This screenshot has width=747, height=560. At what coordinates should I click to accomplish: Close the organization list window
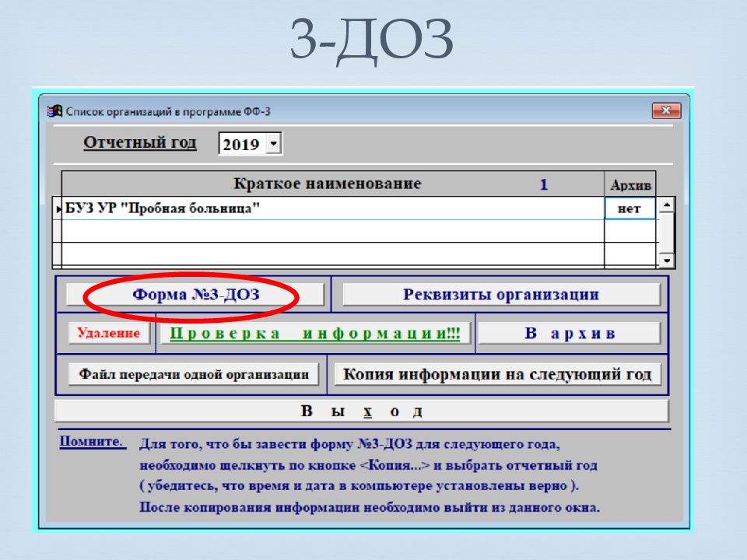coord(666,111)
